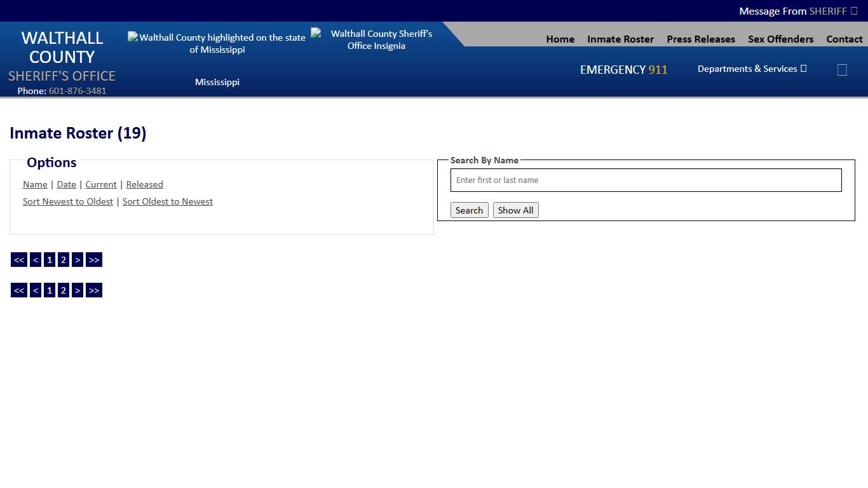Screen dimensions: 868x488
Task: Click the Show All button
Action: coord(515,210)
